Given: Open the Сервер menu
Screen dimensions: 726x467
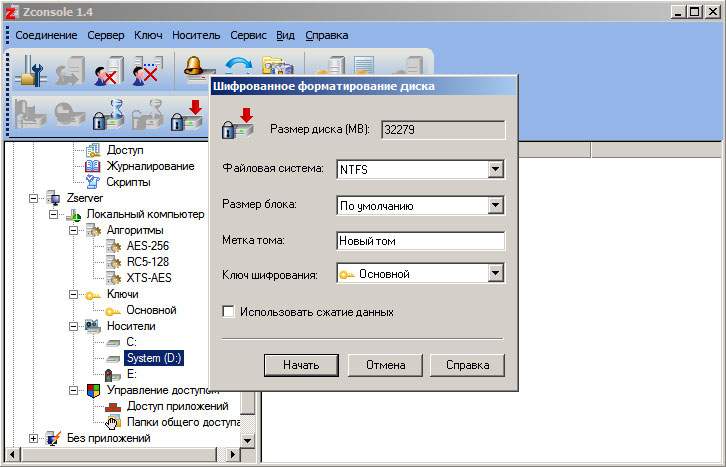Looking at the screenshot, I should [x=106, y=35].
